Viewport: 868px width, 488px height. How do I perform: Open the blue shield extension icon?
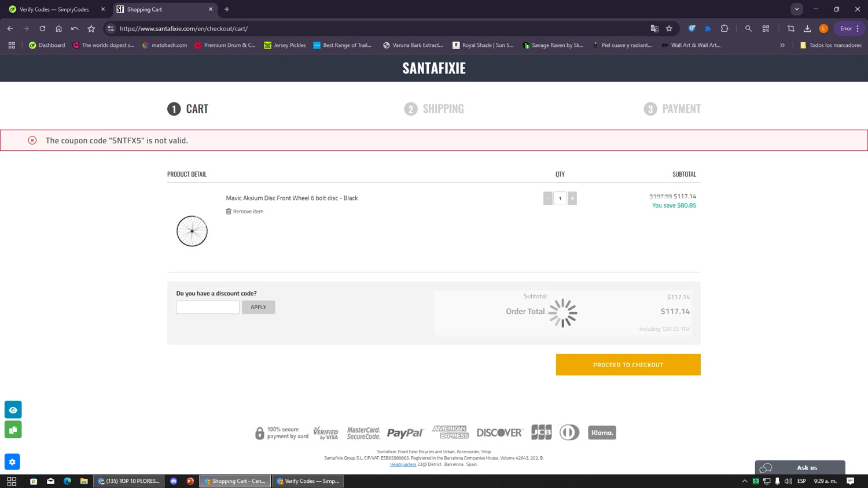pyautogui.click(x=692, y=28)
